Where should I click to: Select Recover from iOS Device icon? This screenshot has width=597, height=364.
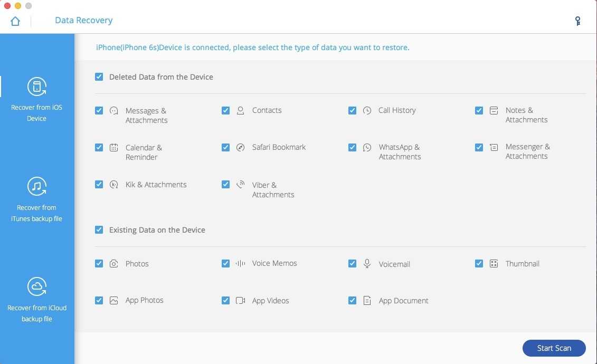37,87
